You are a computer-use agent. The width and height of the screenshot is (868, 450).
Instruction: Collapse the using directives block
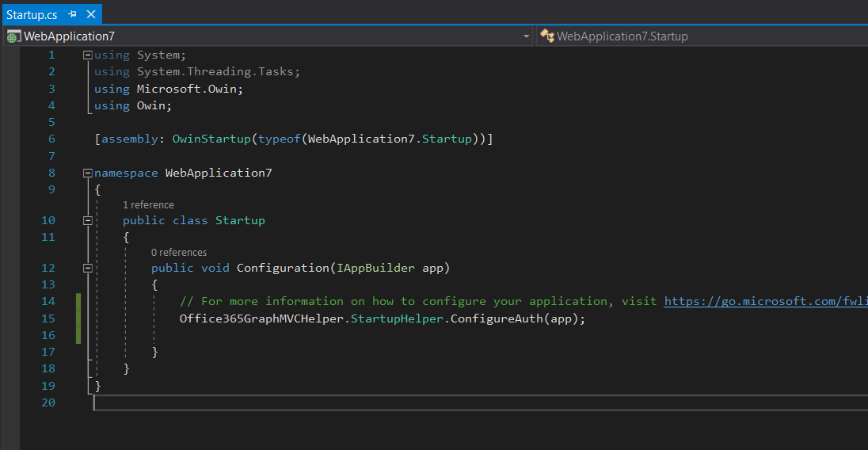pyautogui.click(x=87, y=55)
